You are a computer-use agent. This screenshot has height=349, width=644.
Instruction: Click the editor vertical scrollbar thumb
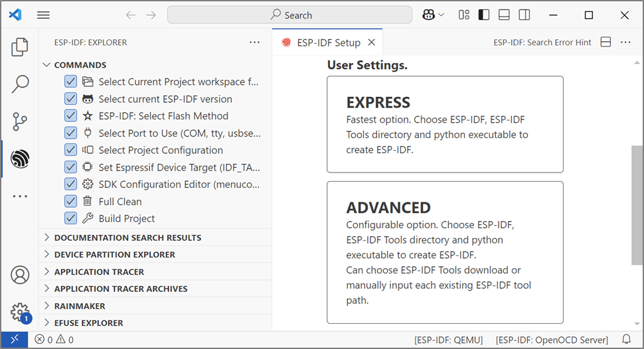click(637, 205)
